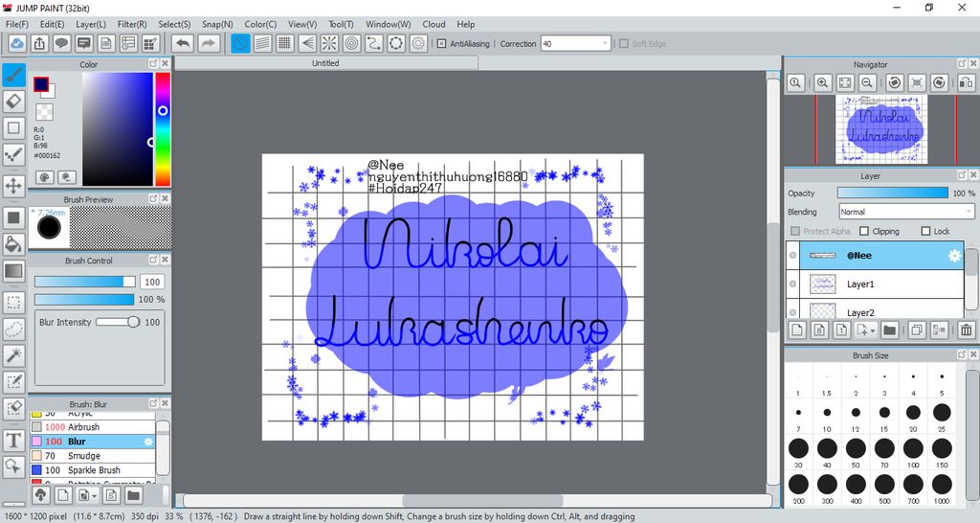The height and width of the screenshot is (523, 980).
Task: Expand add brush dropdown arrow
Action: click(95, 496)
